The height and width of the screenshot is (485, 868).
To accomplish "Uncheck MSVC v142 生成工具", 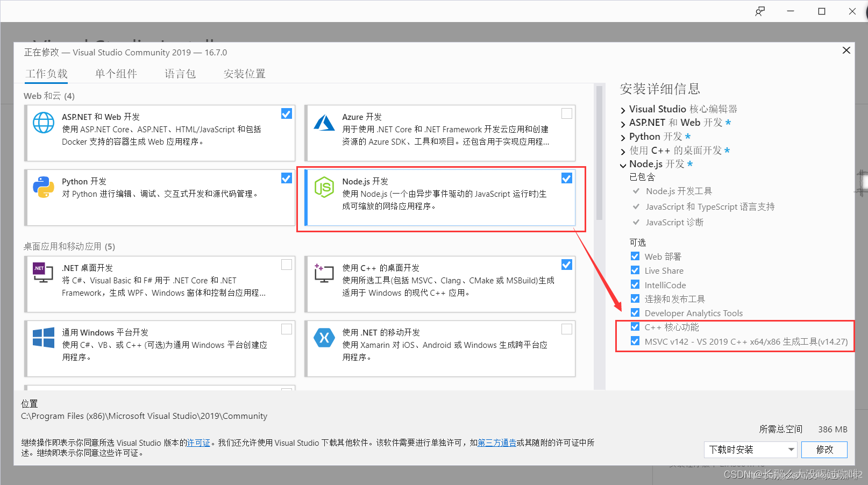I will (x=635, y=341).
